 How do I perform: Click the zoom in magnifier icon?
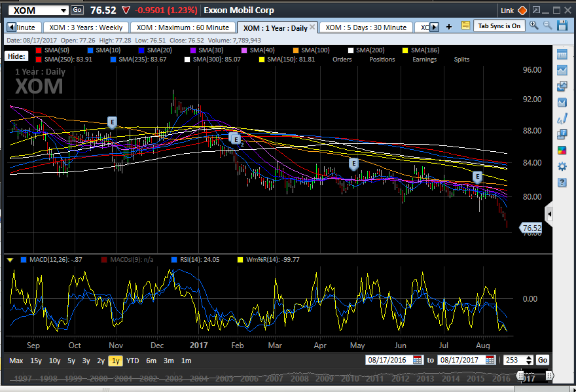(x=533, y=26)
